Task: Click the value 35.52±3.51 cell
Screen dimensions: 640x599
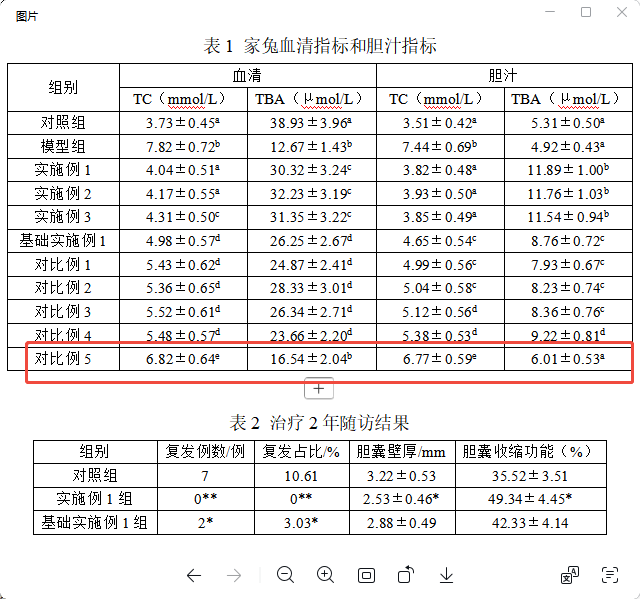Action: [531, 475]
